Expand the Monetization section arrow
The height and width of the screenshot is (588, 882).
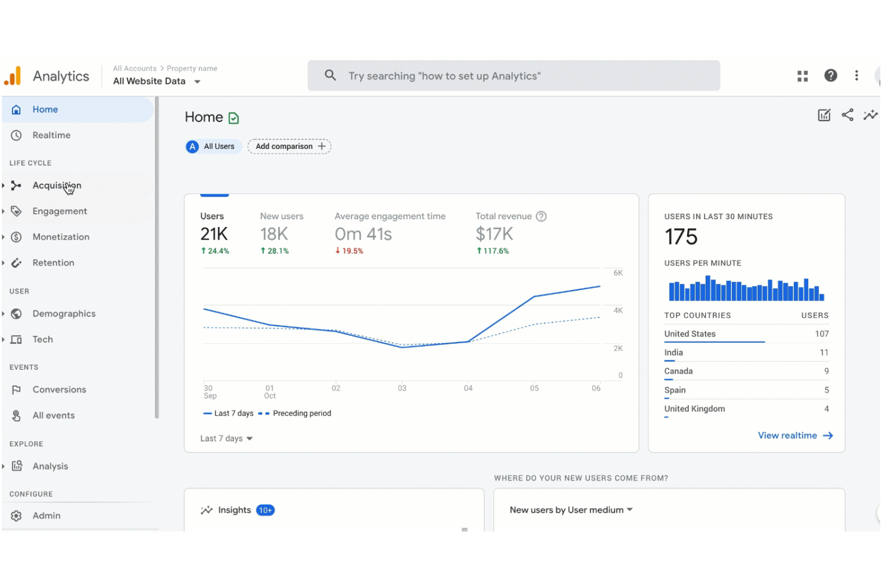coord(4,237)
